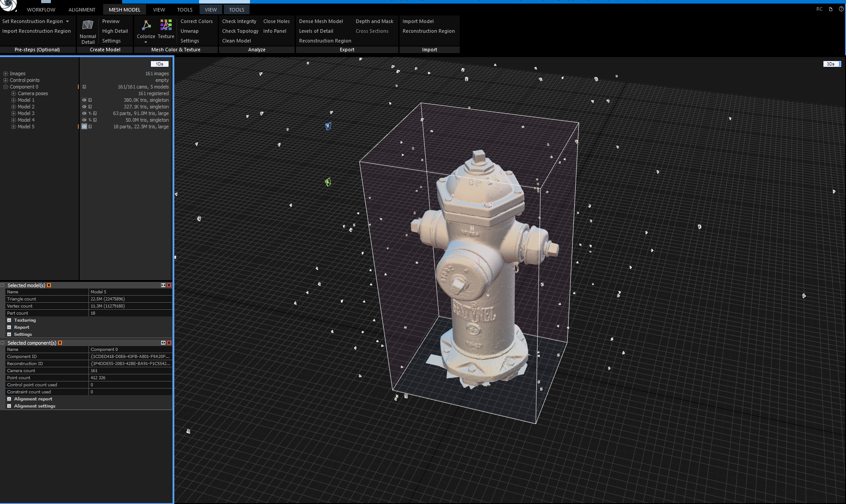Pin the Selected model(s) panel

tap(49, 285)
